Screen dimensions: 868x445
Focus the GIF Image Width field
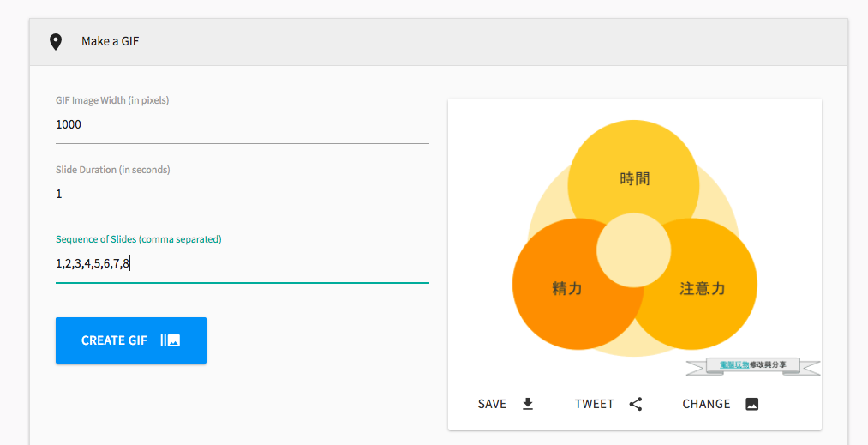[242, 125]
